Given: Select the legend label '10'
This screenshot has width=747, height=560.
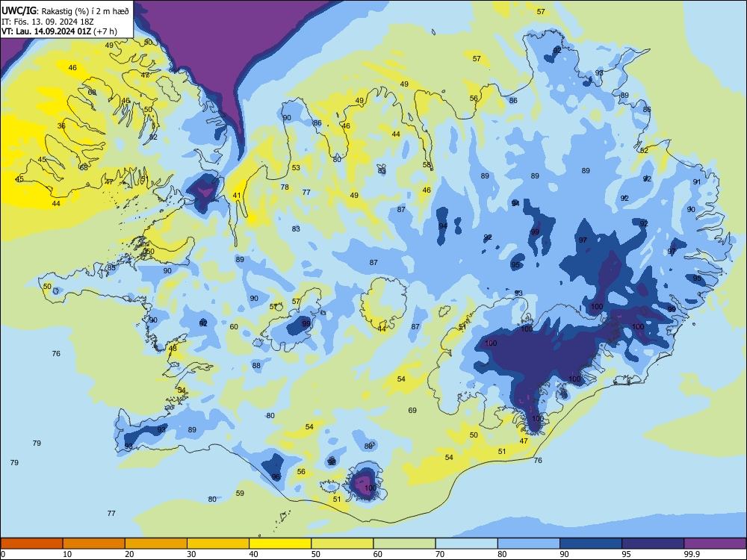Looking at the screenshot, I should (67, 554).
